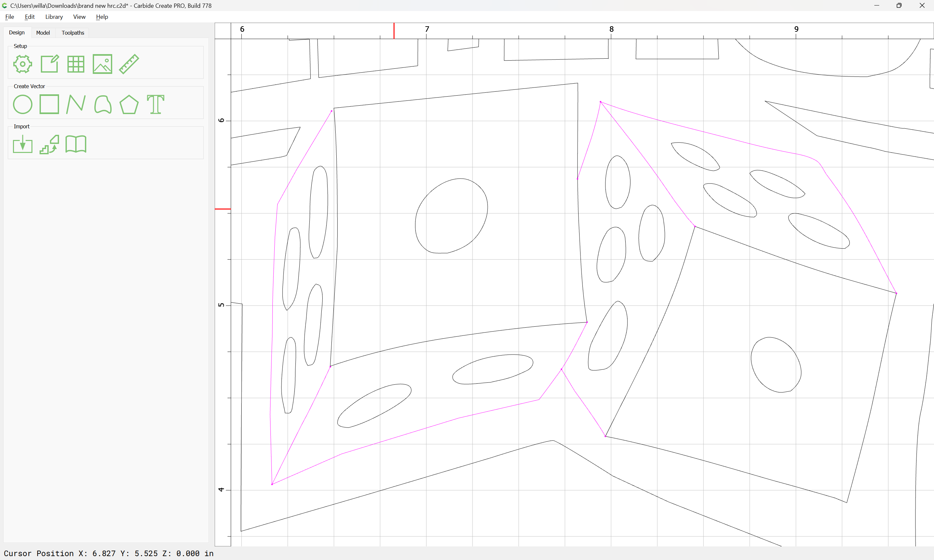This screenshot has width=934, height=560.
Task: Select the Polyline tool
Action: (x=76, y=104)
